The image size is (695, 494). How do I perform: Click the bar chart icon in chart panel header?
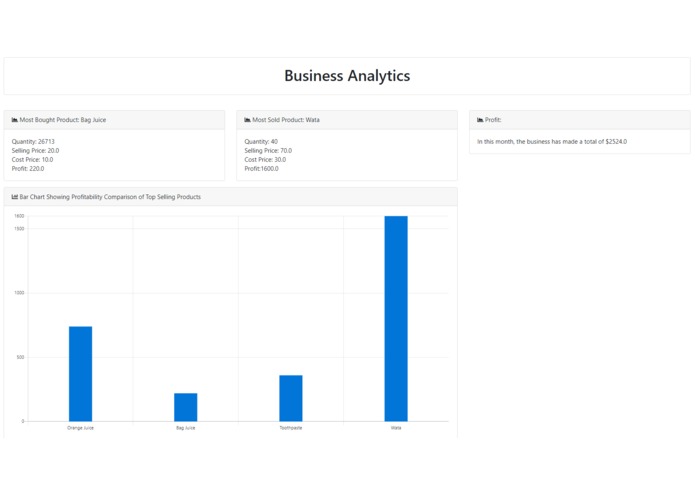(x=15, y=197)
